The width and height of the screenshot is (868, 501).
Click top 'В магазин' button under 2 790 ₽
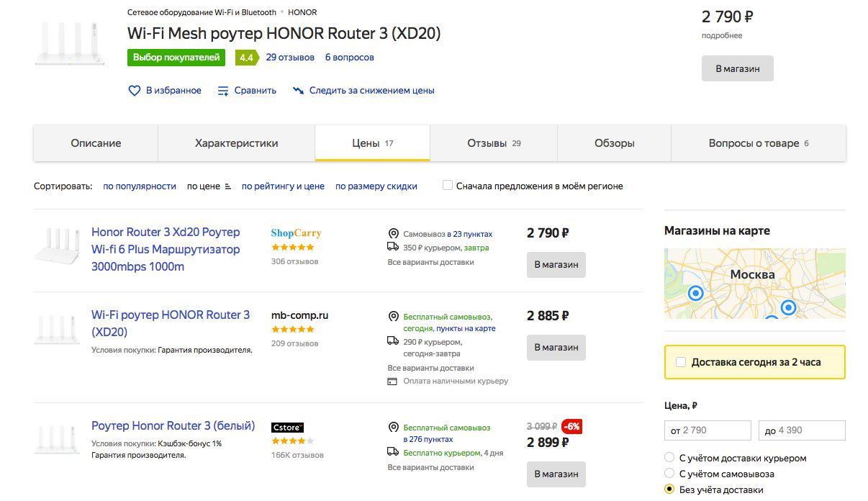click(738, 68)
